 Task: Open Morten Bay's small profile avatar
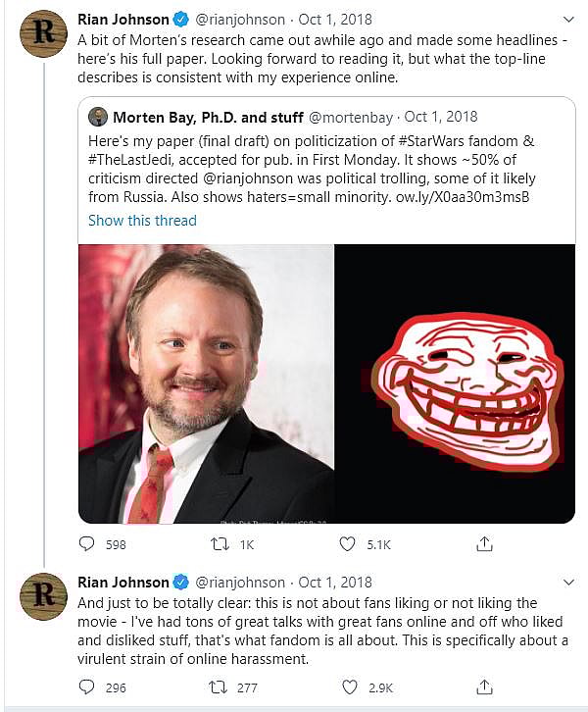click(98, 118)
